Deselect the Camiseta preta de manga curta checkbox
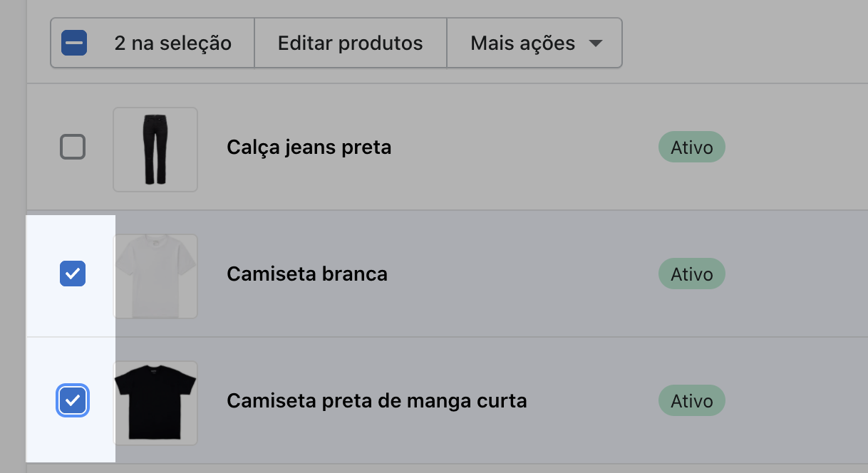Screen dimensions: 868x473 (x=72, y=400)
